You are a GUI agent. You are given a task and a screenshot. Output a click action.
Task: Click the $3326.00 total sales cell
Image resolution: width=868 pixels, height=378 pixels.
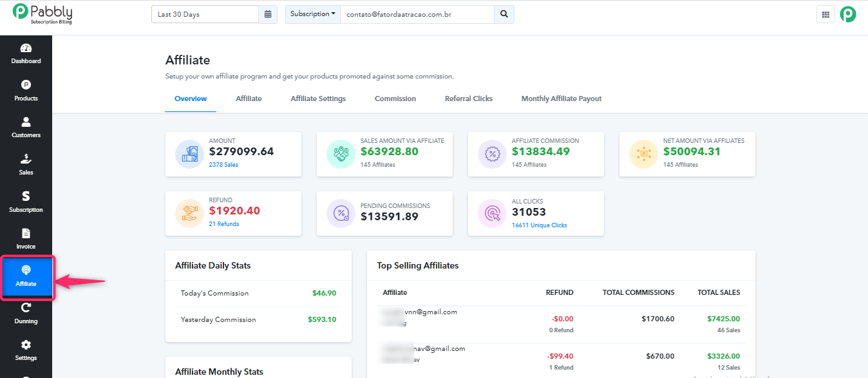pos(724,356)
